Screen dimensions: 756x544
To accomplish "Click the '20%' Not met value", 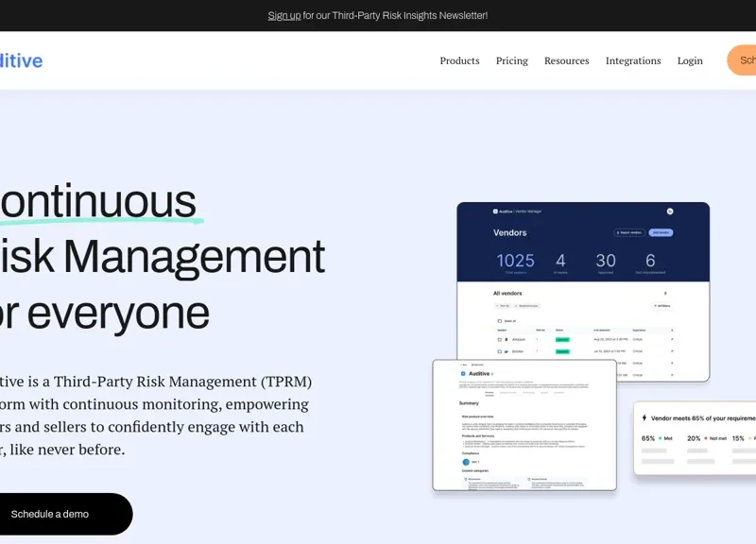I will tap(694, 438).
